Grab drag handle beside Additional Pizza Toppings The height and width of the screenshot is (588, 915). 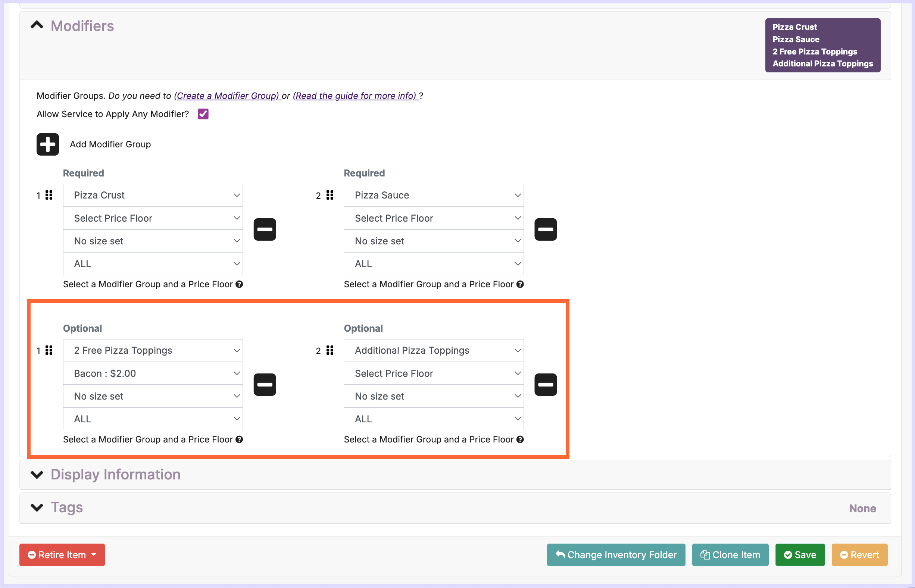(330, 350)
